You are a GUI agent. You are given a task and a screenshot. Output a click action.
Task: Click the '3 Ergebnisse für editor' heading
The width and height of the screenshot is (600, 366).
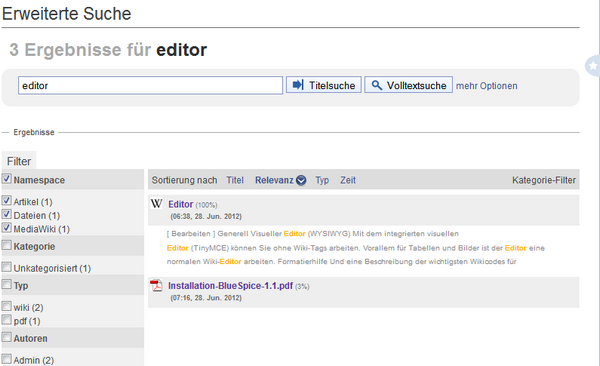108,50
